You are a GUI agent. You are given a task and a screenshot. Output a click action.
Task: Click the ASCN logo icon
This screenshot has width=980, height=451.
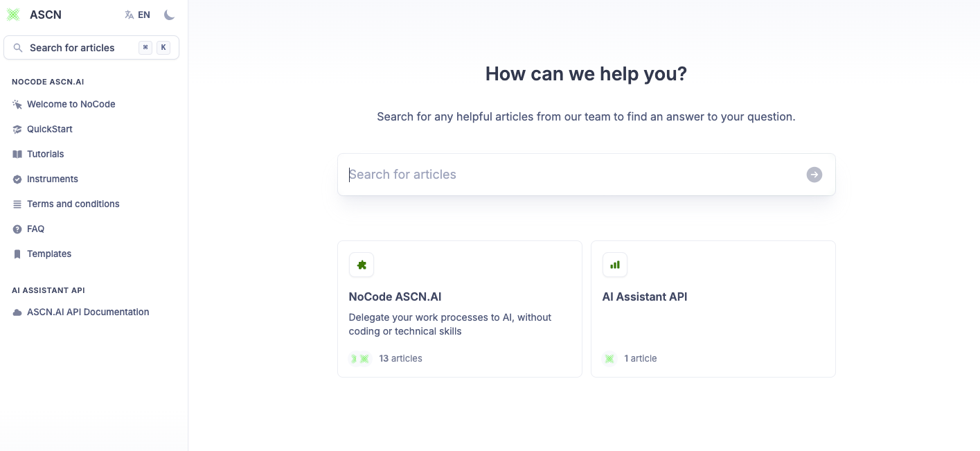(x=13, y=15)
